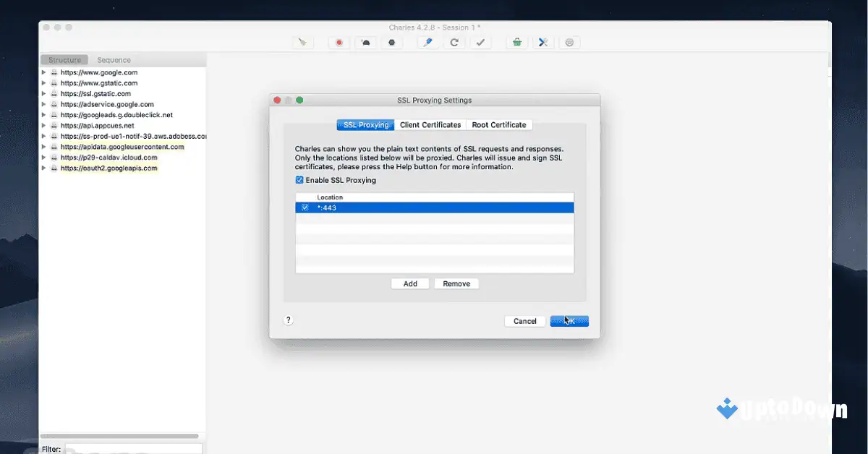Clear the current session with the broom icon
The width and height of the screenshot is (868, 454).
click(x=302, y=42)
